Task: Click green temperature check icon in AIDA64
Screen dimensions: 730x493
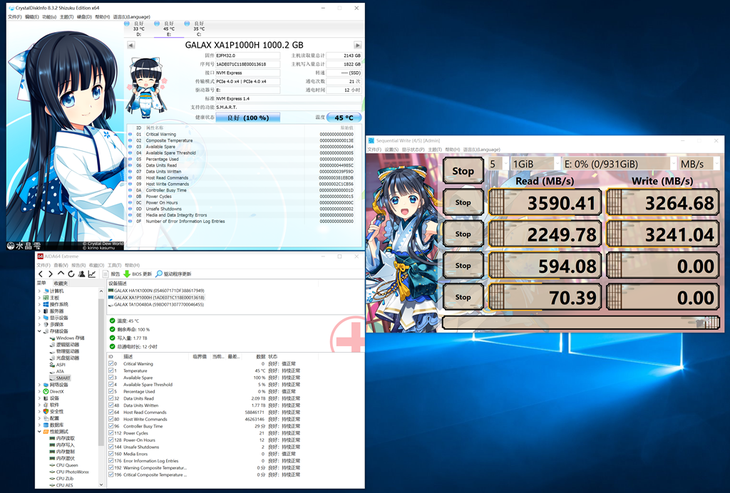Action: point(112,321)
